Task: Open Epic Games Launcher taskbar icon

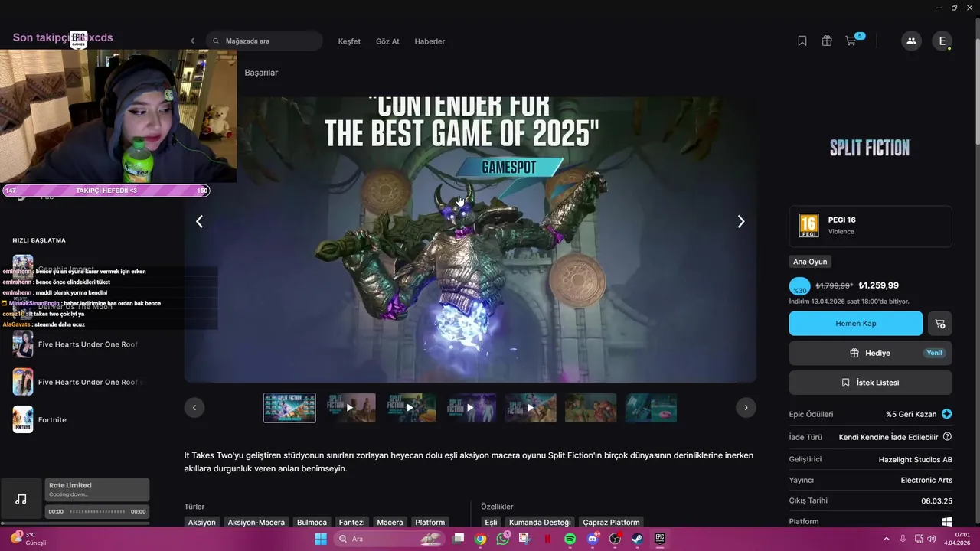Action: [x=659, y=539]
